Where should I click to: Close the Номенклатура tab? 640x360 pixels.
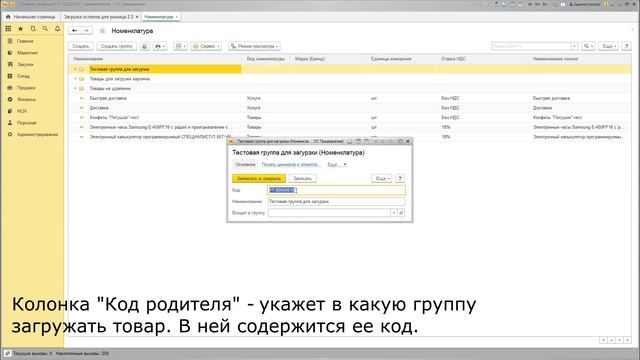click(x=177, y=17)
